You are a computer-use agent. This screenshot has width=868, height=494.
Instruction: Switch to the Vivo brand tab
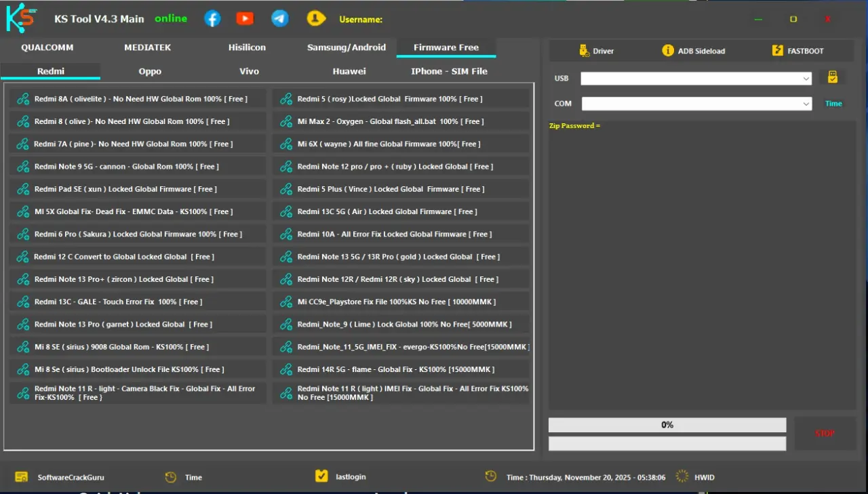(249, 71)
